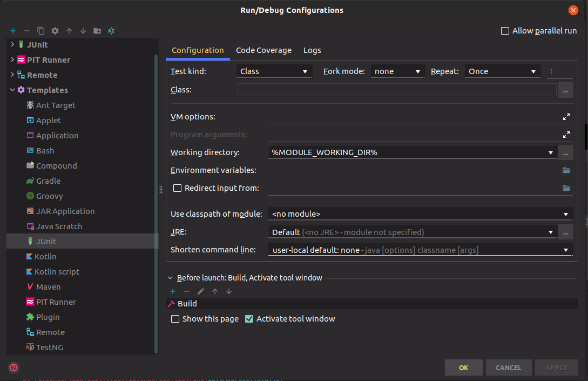Viewport: 588px width, 381px height.
Task: Click the help question mark icon
Action: click(x=13, y=367)
